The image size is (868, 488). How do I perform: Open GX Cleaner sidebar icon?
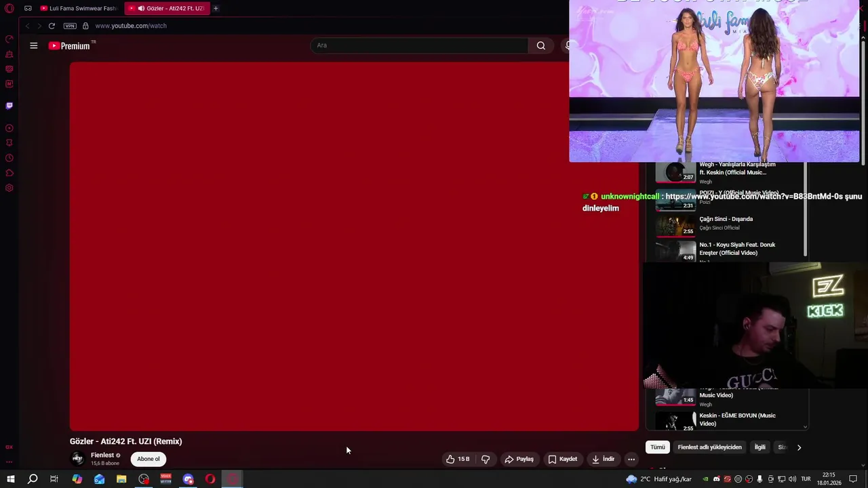coord(9,54)
